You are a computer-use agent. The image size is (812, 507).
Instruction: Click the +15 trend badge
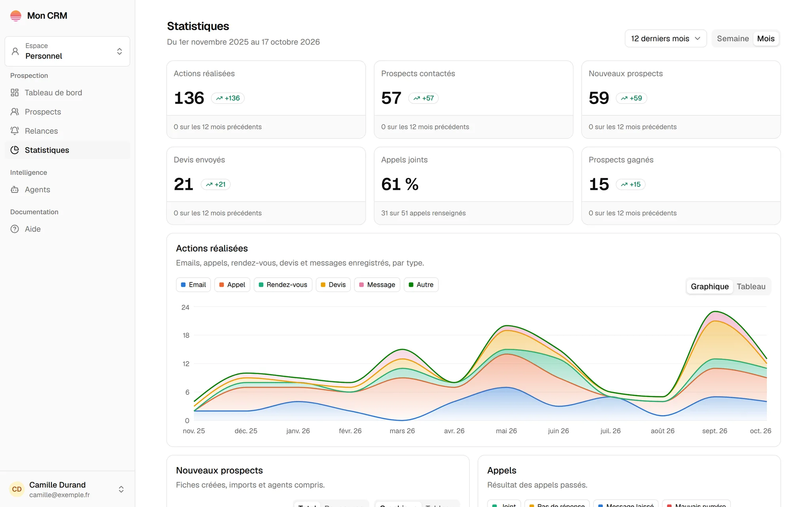(x=631, y=184)
